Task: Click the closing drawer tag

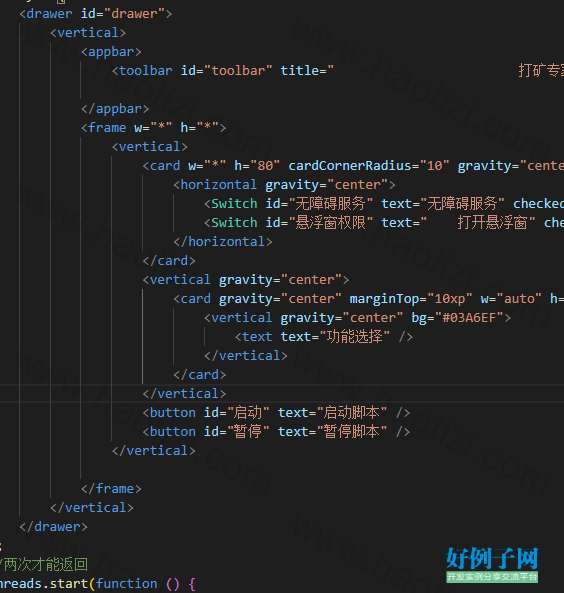Action: point(53,526)
